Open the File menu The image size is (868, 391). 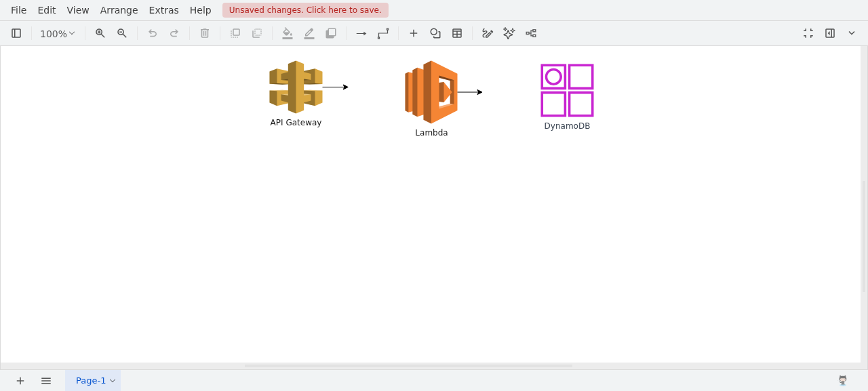pyautogui.click(x=19, y=10)
